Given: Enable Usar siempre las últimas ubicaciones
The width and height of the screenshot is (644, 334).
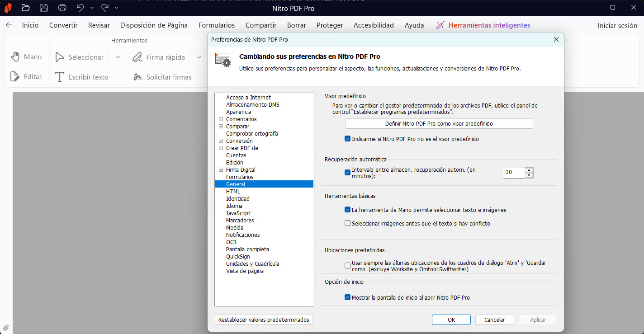Looking at the screenshot, I should [x=347, y=266].
